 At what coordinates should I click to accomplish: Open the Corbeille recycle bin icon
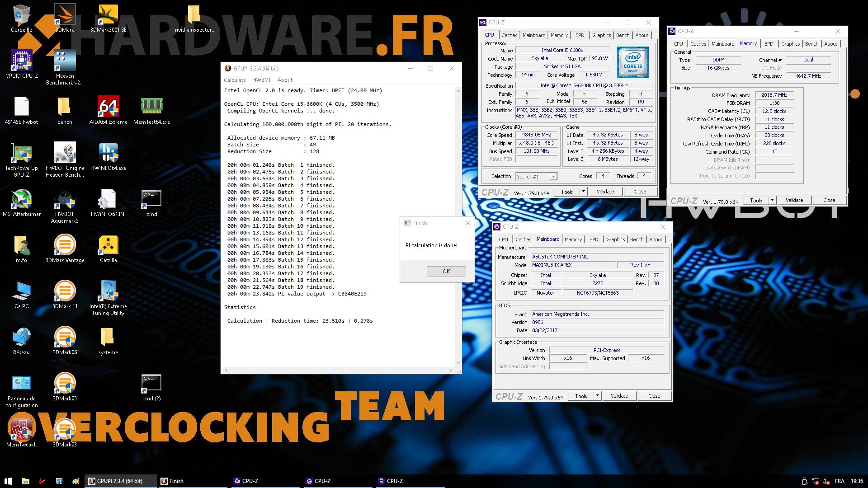click(21, 18)
